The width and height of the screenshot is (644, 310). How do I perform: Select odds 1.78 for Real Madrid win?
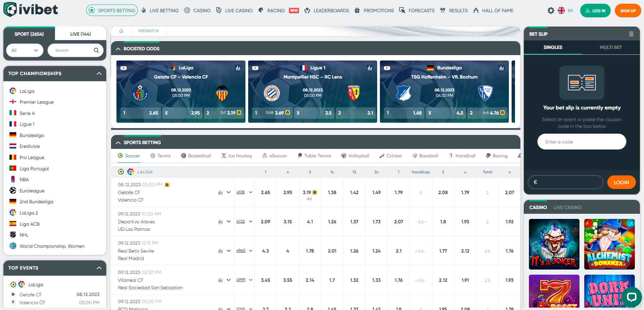(310, 251)
